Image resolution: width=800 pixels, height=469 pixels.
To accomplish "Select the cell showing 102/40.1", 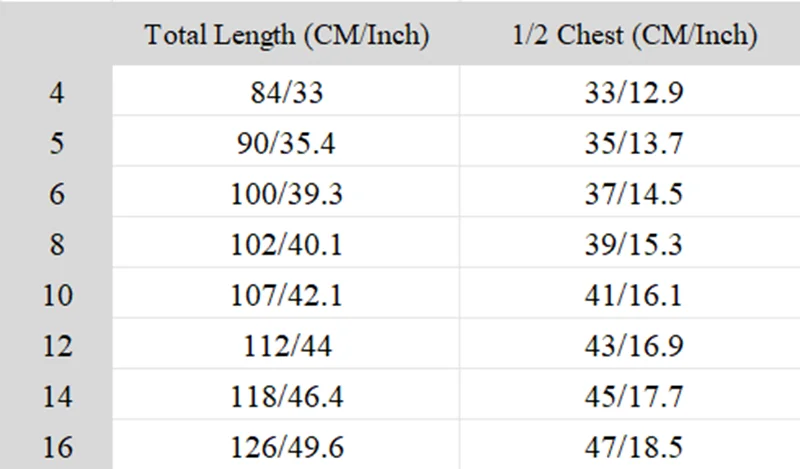I will tap(286, 244).
